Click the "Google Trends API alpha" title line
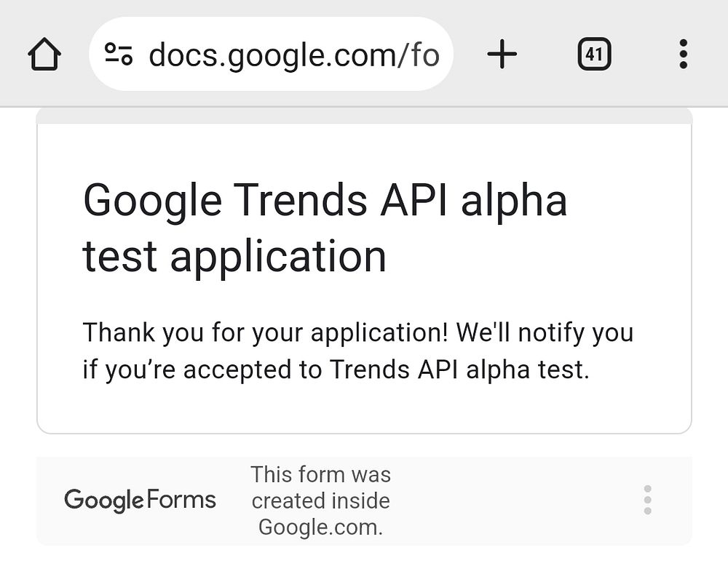Screen dimensions: 728x563 (325, 199)
